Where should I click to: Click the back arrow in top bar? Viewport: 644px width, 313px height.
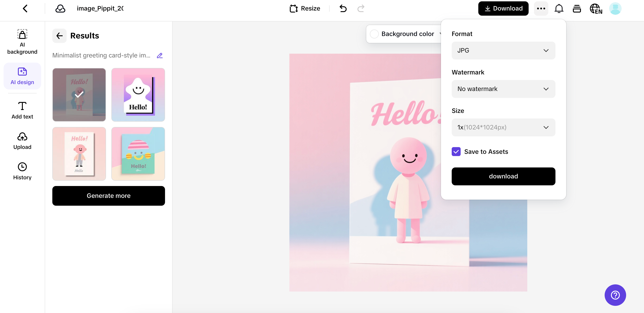[25, 8]
